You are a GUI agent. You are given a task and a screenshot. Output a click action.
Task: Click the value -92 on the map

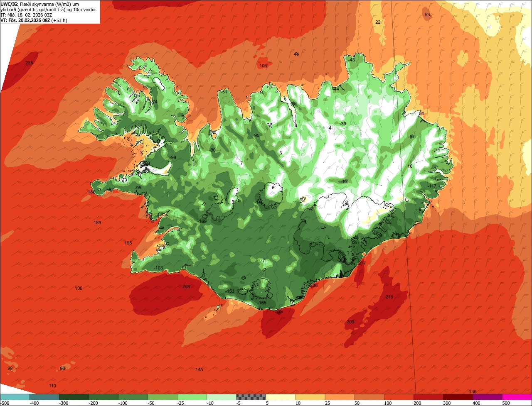pyautogui.click(x=111, y=189)
